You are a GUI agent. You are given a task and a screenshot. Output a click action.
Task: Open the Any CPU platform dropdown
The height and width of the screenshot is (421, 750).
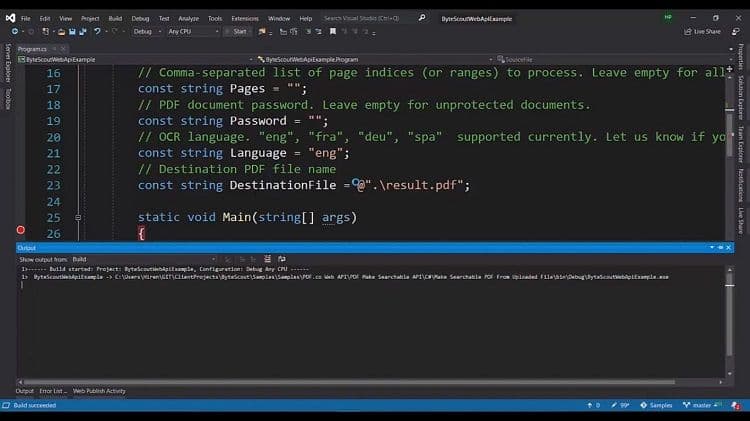click(193, 31)
